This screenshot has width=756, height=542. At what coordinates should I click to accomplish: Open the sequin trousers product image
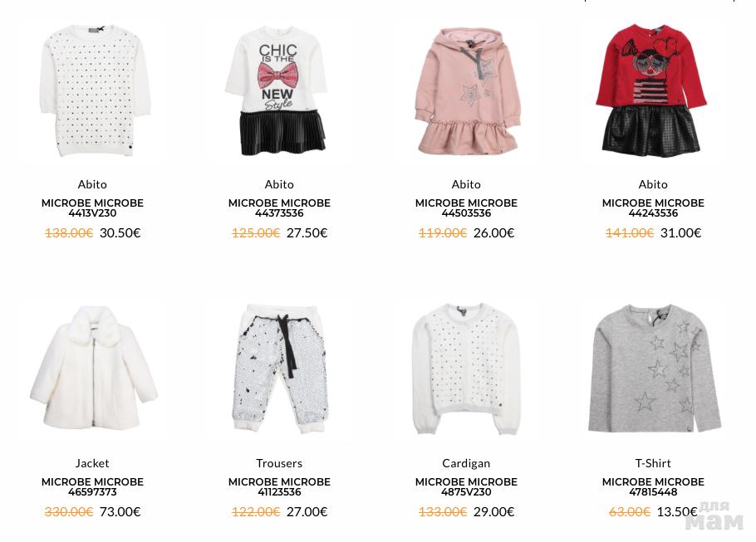click(279, 370)
